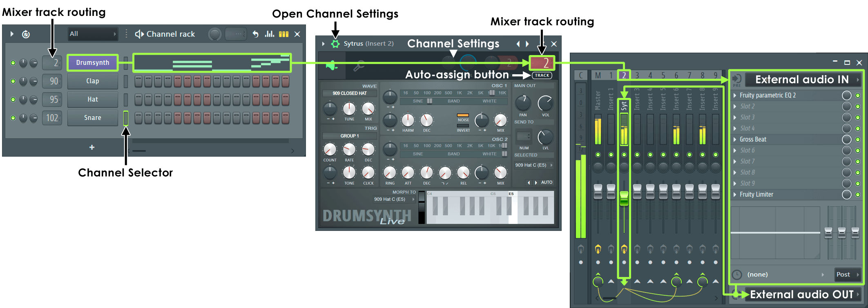Adjust the MAIN OUT VOL knob
The width and height of the screenshot is (868, 308).
pos(545,103)
